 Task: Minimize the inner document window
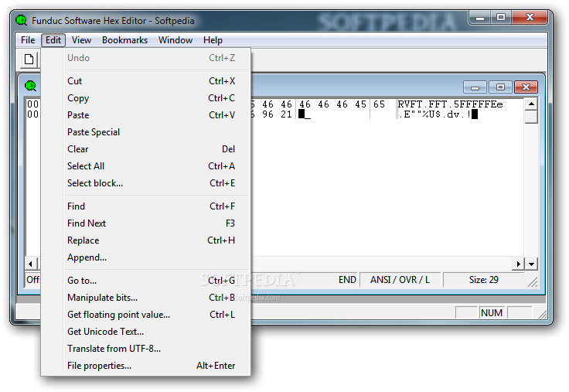click(x=475, y=87)
